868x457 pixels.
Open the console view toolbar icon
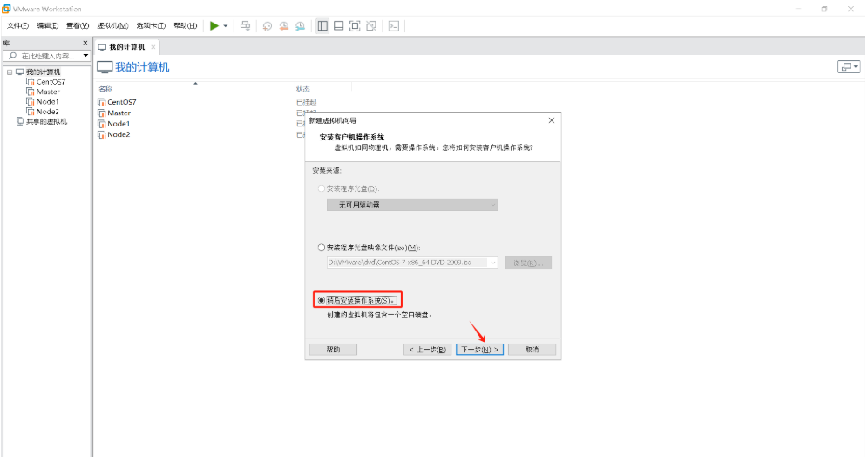394,26
